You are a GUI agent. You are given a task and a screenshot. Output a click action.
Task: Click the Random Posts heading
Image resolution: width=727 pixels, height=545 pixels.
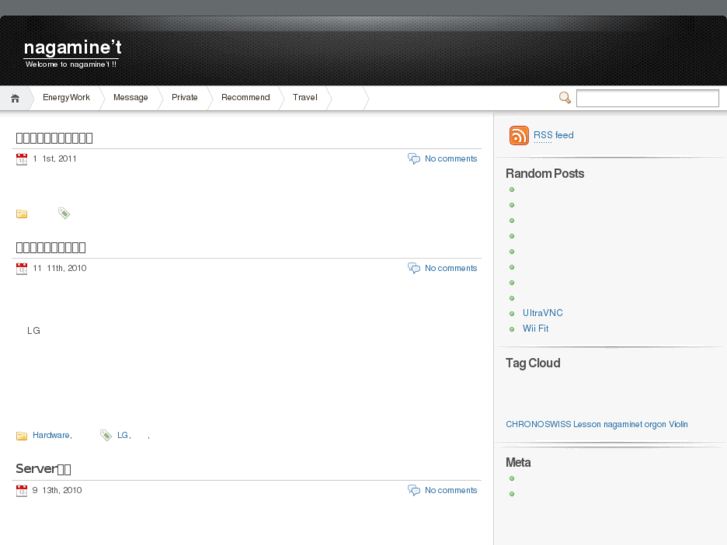(545, 173)
